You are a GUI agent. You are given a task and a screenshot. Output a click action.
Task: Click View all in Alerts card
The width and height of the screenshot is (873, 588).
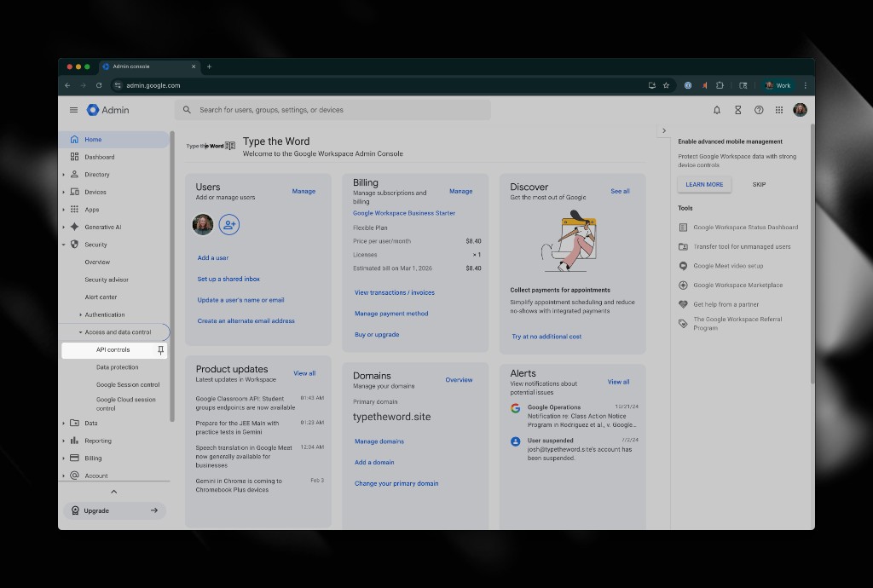[618, 382]
